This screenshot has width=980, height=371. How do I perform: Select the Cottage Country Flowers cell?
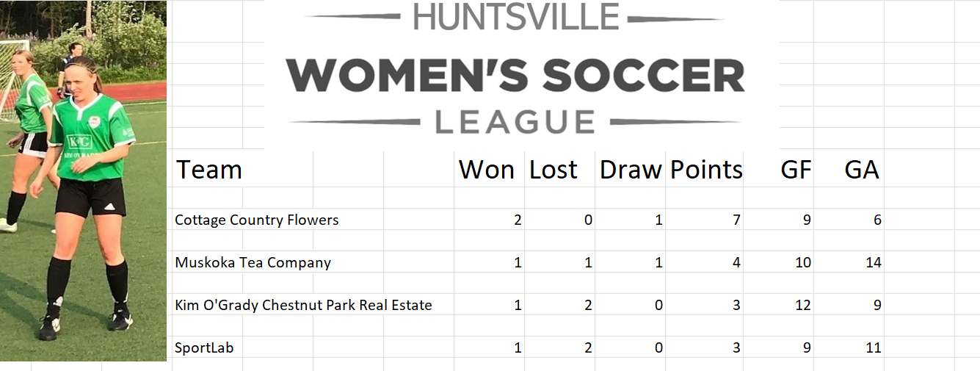point(257,220)
